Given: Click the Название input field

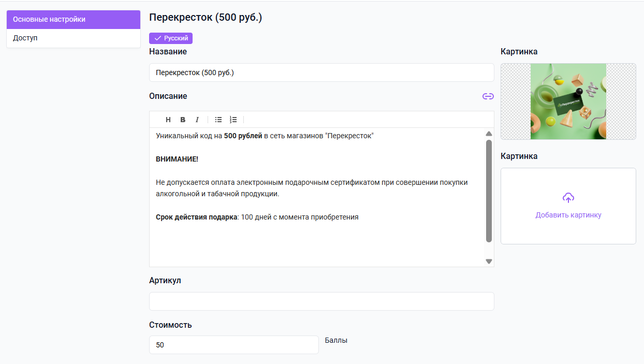Looking at the screenshot, I should click(x=321, y=72).
